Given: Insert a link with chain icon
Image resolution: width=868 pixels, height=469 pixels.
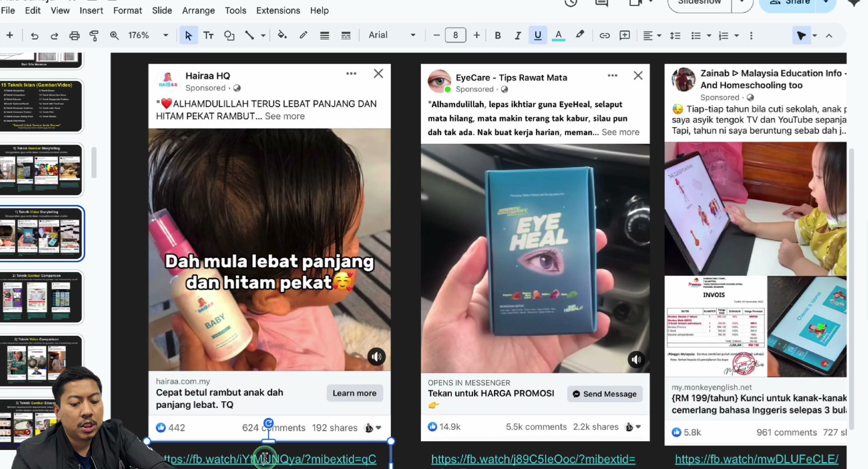Looking at the screenshot, I should point(604,36).
